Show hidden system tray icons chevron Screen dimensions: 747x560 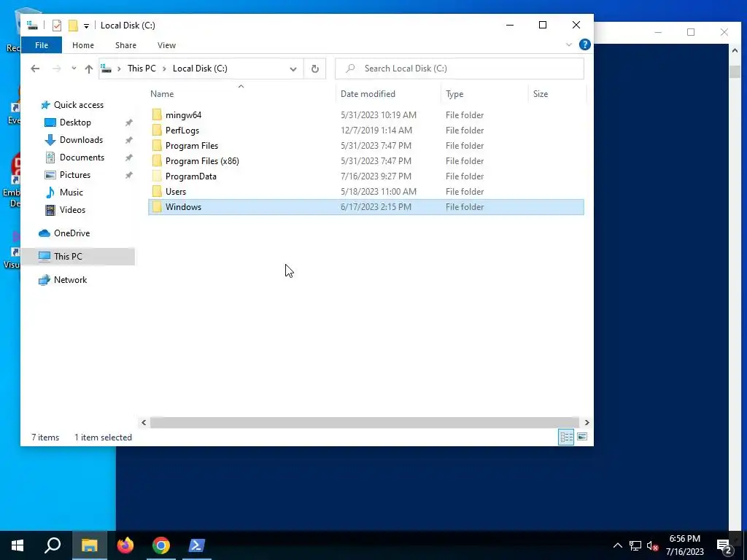pos(617,545)
